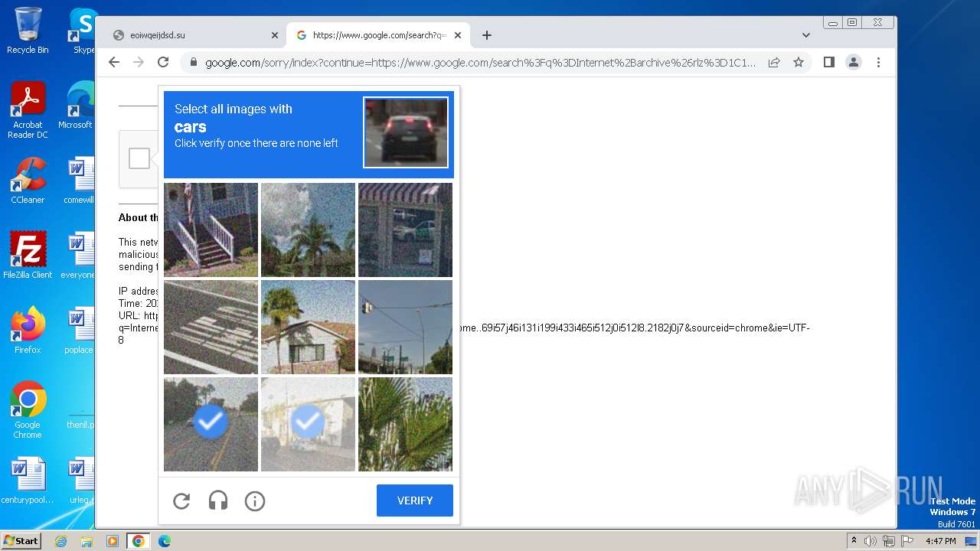
Task: Click the Chrome back arrow
Action: tap(114, 63)
